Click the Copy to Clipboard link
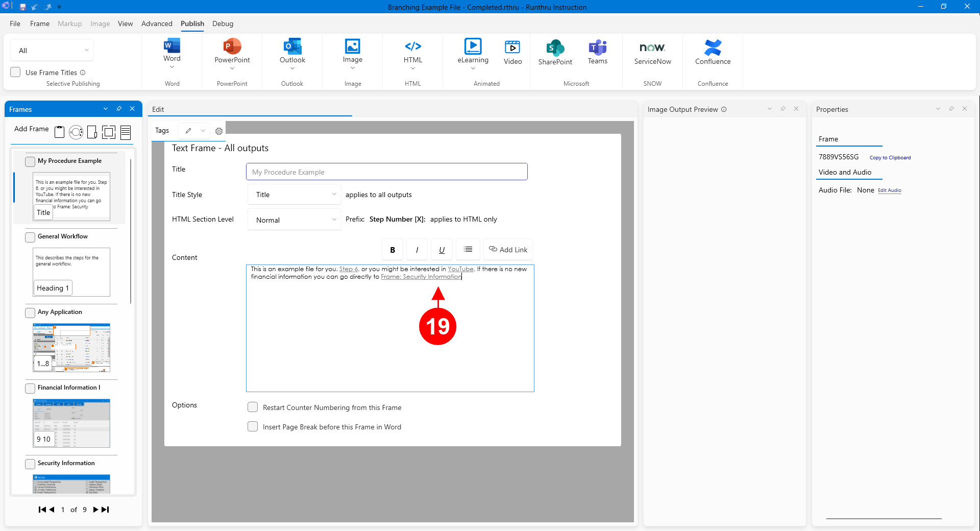 [890, 158]
